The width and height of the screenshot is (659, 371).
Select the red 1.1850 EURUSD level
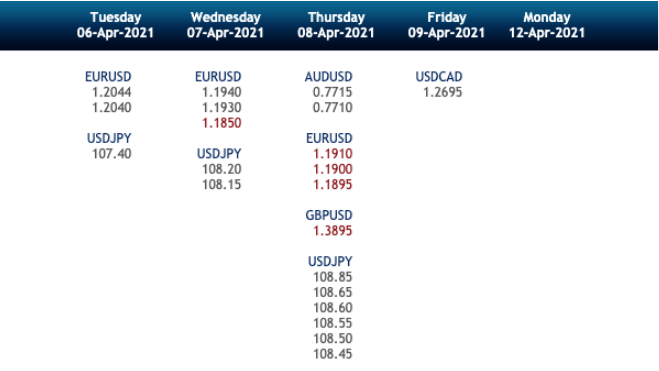(x=221, y=123)
